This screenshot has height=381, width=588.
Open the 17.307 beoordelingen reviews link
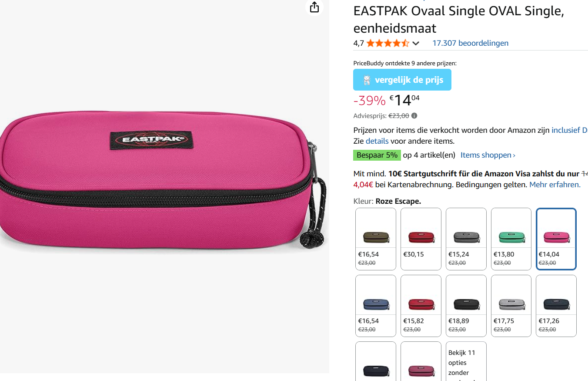470,43
